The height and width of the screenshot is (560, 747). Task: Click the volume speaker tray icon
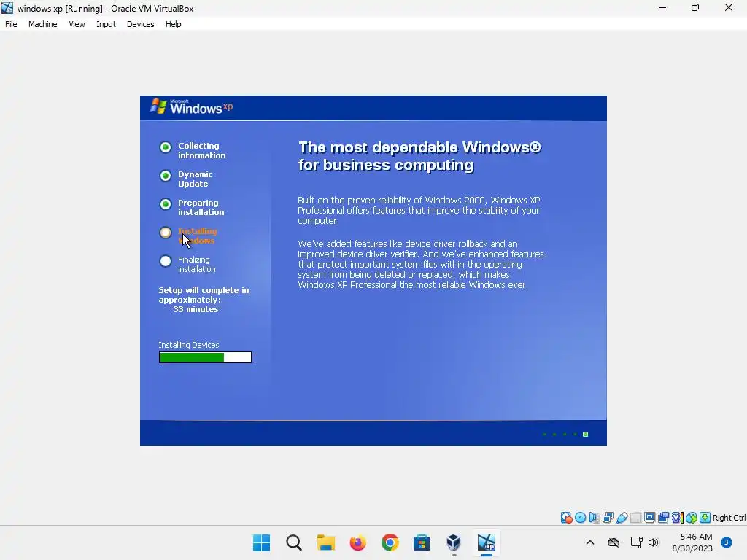click(x=653, y=542)
